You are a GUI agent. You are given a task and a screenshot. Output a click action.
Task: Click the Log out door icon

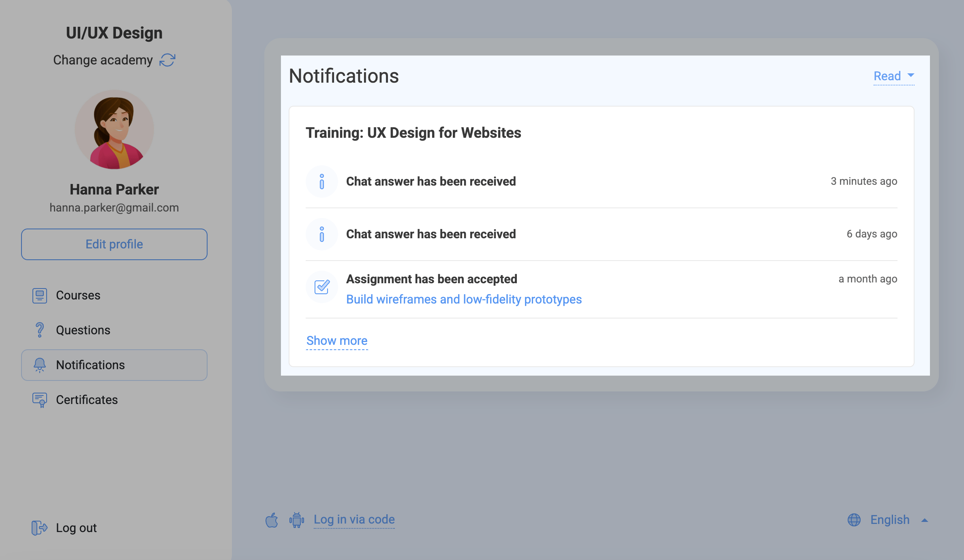[x=39, y=528]
